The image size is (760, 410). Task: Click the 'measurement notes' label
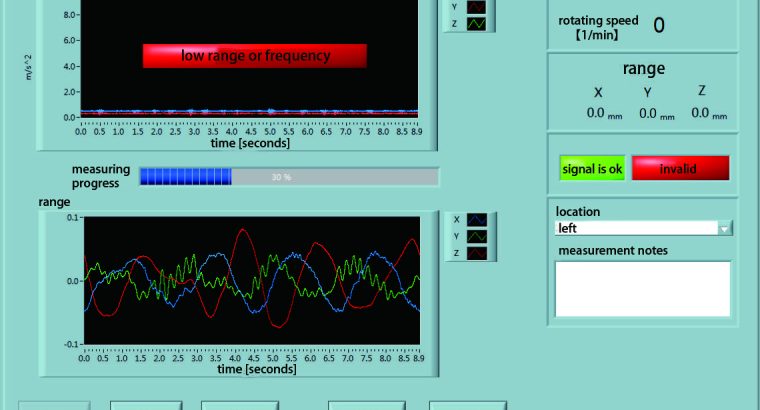click(613, 251)
